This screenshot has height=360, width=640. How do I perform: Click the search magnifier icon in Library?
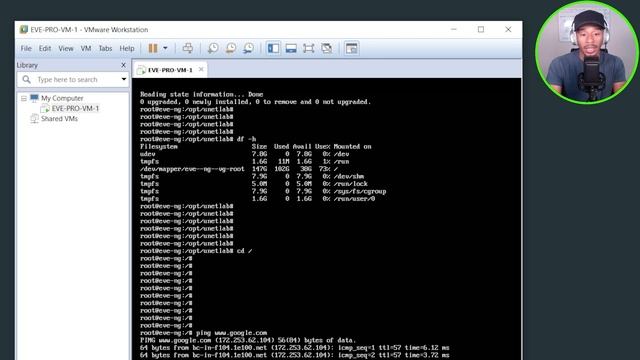pyautogui.click(x=27, y=79)
